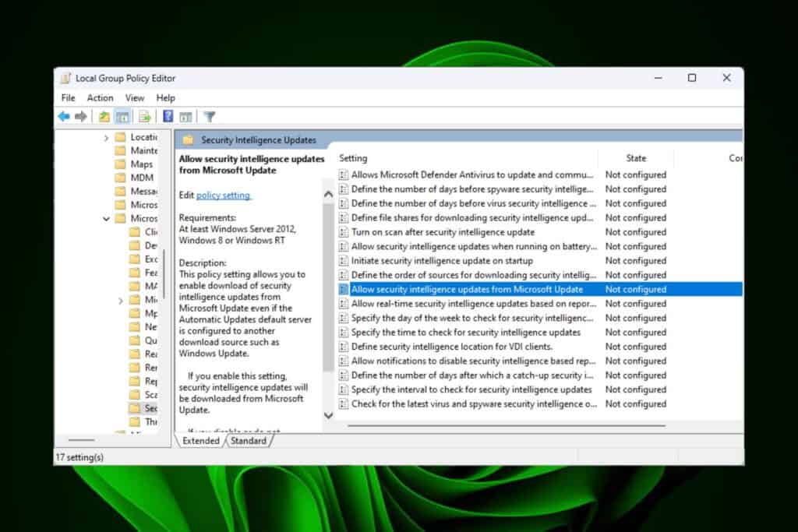The image size is (798, 532).
Task: Switch to the Standard tab
Action: pos(249,440)
